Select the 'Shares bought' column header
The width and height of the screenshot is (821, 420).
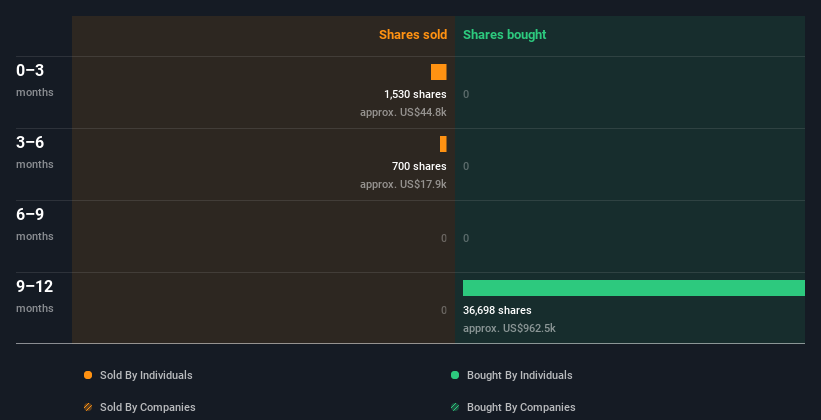pyautogui.click(x=505, y=35)
